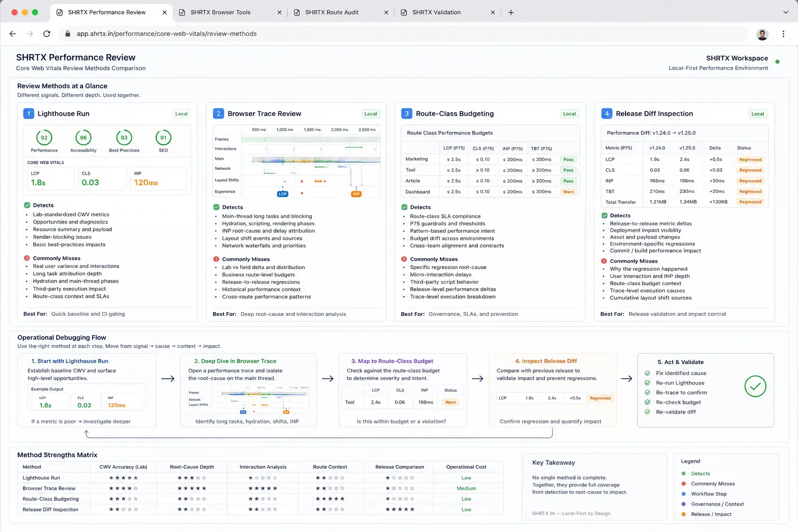798x532 pixels.
Task: Click the purple Governance / Context legend dot
Action: (684, 504)
